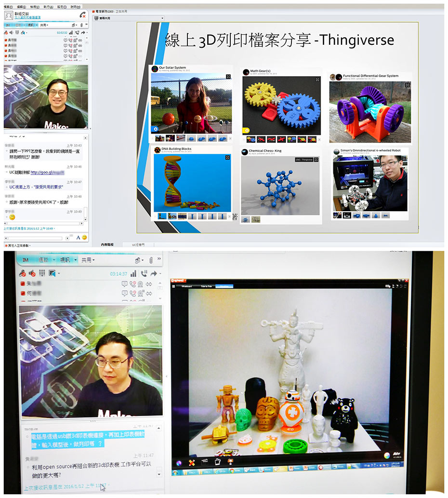Open the dial pad grid in the 03:14:37 toolbar

tap(42, 273)
